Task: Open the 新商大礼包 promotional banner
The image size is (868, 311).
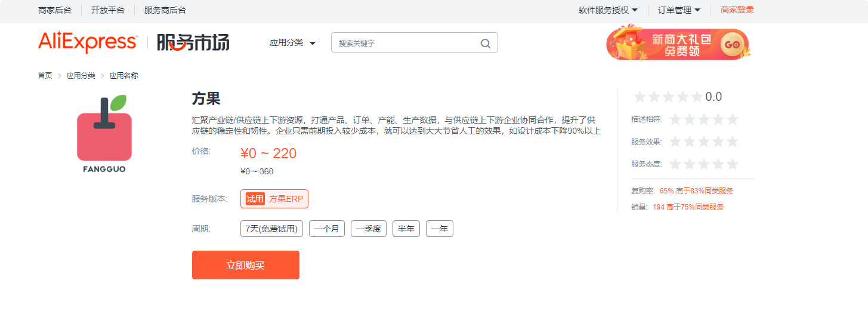Action: (x=678, y=42)
